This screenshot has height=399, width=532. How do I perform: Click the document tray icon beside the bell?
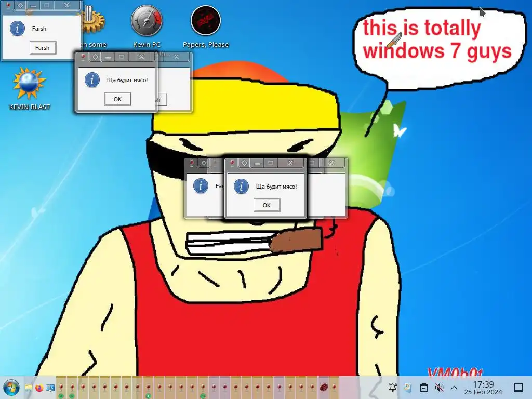click(x=408, y=388)
